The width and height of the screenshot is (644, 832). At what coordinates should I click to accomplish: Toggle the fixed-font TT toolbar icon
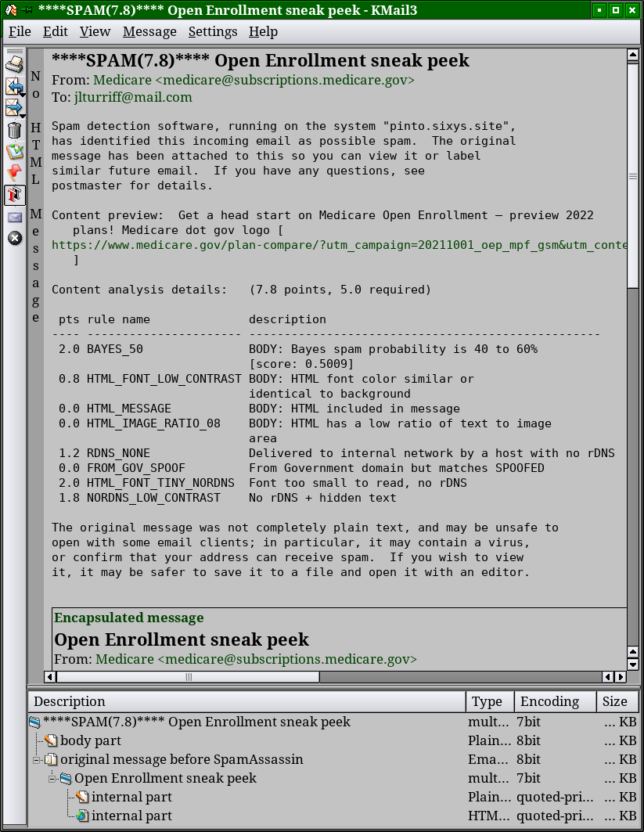coord(14,195)
